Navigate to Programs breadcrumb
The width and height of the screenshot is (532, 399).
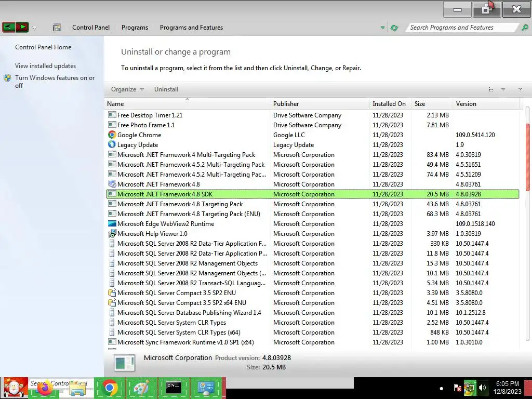(x=135, y=28)
